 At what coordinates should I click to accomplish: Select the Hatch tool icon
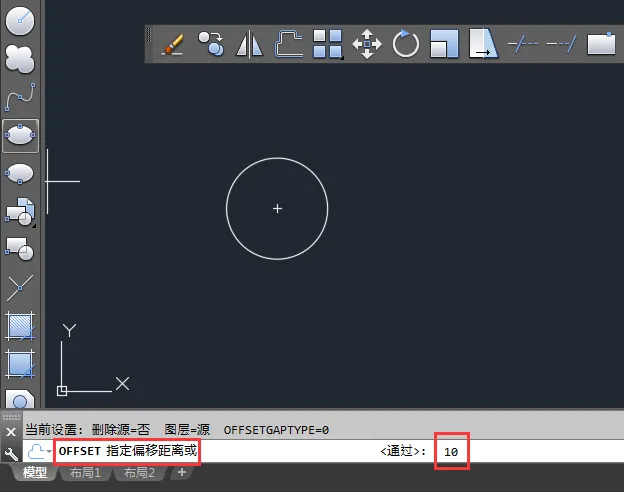(x=20, y=326)
